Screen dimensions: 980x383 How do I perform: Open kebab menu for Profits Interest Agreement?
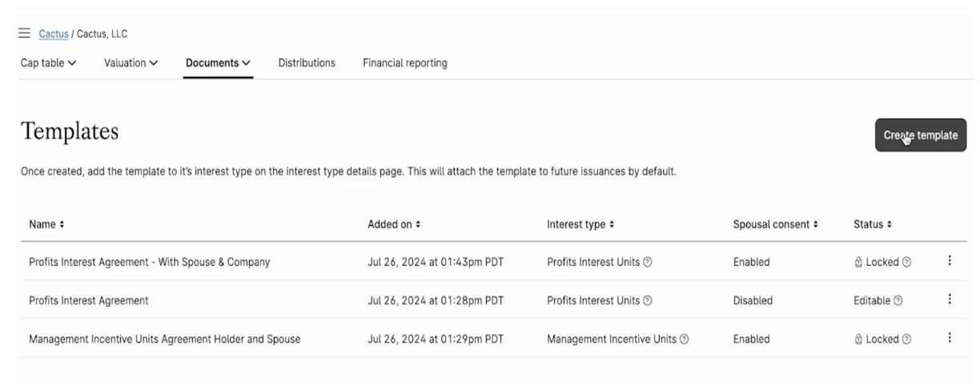949,300
